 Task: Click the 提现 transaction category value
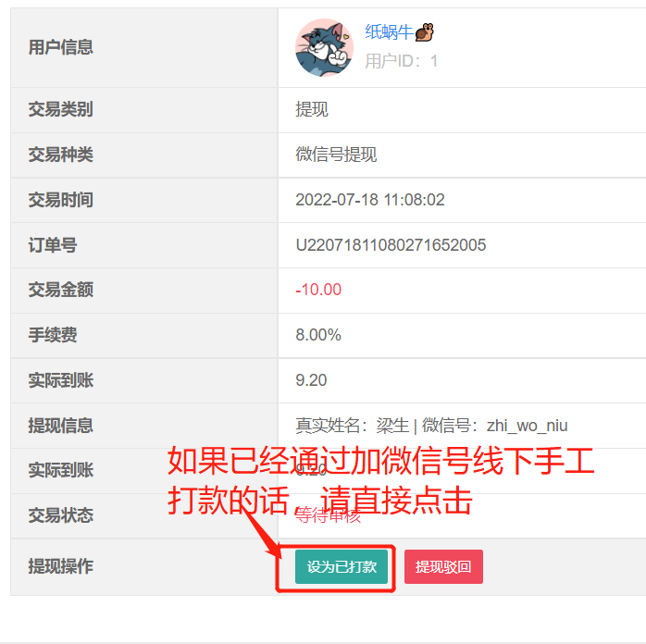312,109
